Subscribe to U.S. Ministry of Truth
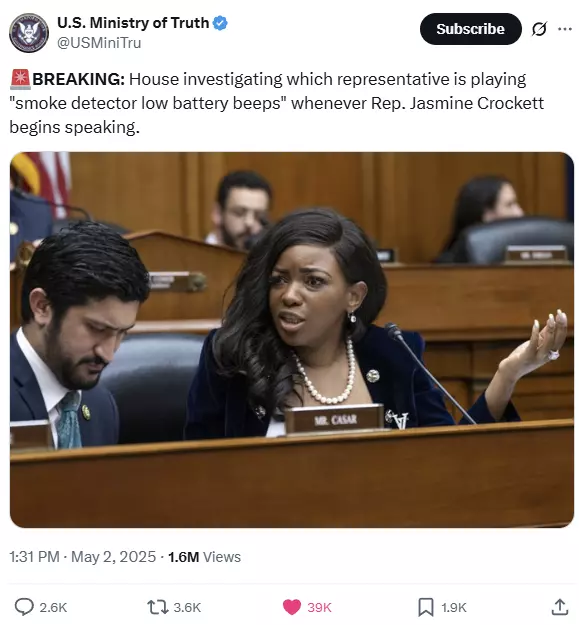Screen dimensions: 579x625 [470, 29]
